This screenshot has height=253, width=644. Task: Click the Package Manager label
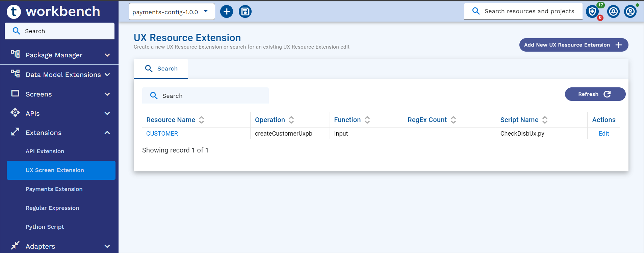tap(54, 55)
